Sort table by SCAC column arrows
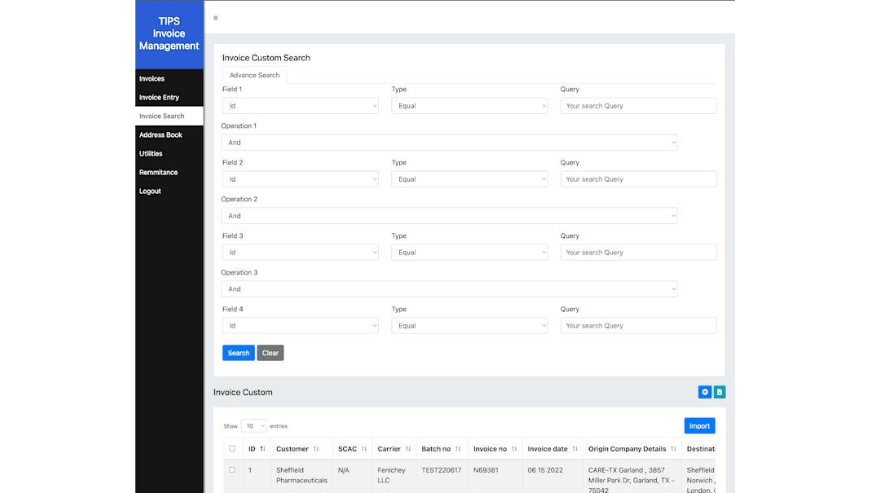The width and height of the screenshot is (870, 493). coord(364,449)
